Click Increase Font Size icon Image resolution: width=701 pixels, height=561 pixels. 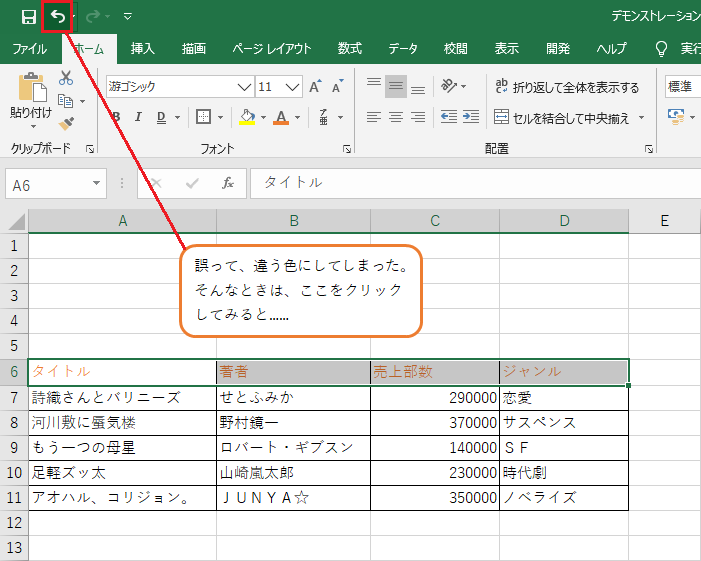click(316, 86)
